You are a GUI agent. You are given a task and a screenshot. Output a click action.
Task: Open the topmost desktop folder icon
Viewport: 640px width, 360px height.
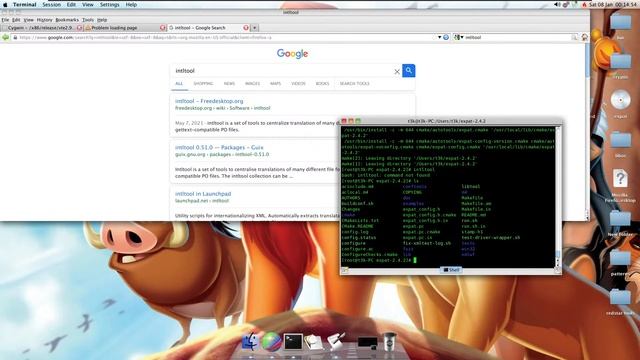tap(620, 22)
